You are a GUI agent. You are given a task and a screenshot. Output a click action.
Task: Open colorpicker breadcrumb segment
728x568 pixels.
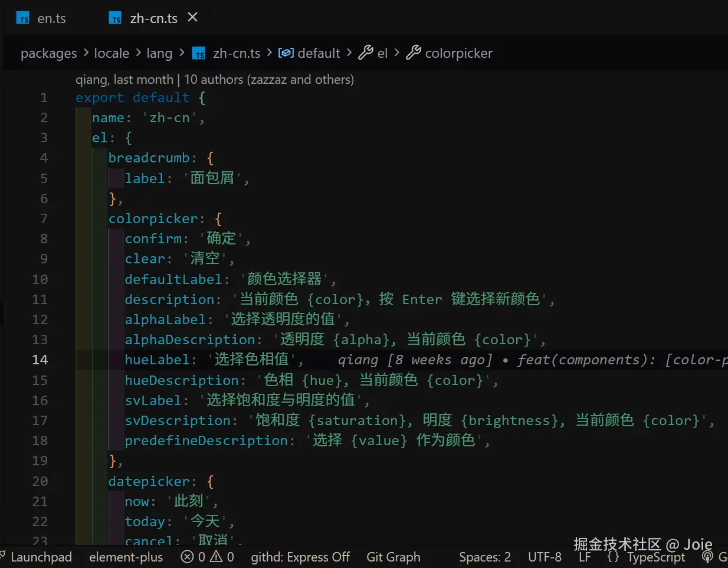[x=458, y=53]
